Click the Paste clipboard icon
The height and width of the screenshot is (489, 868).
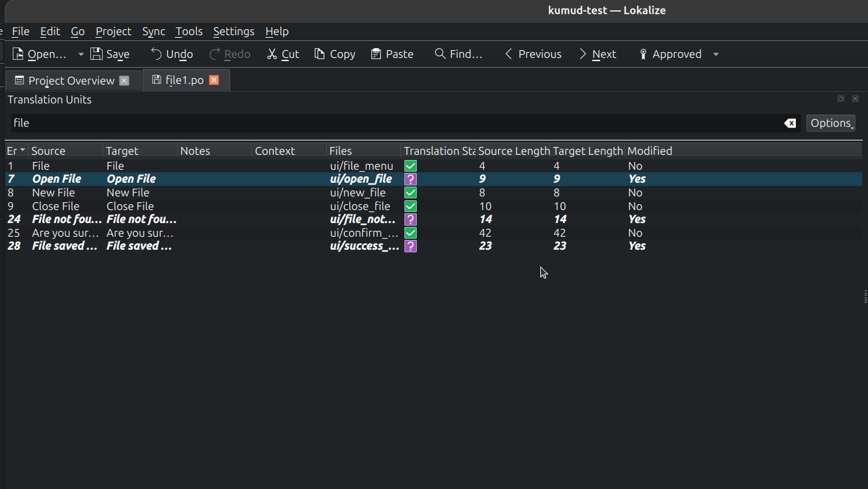pyautogui.click(x=376, y=54)
